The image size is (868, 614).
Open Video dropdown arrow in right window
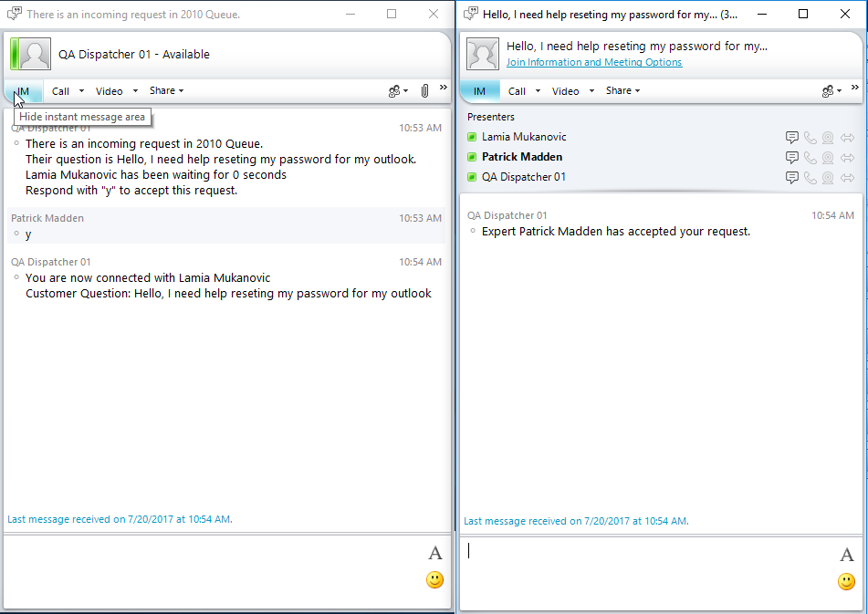click(591, 90)
